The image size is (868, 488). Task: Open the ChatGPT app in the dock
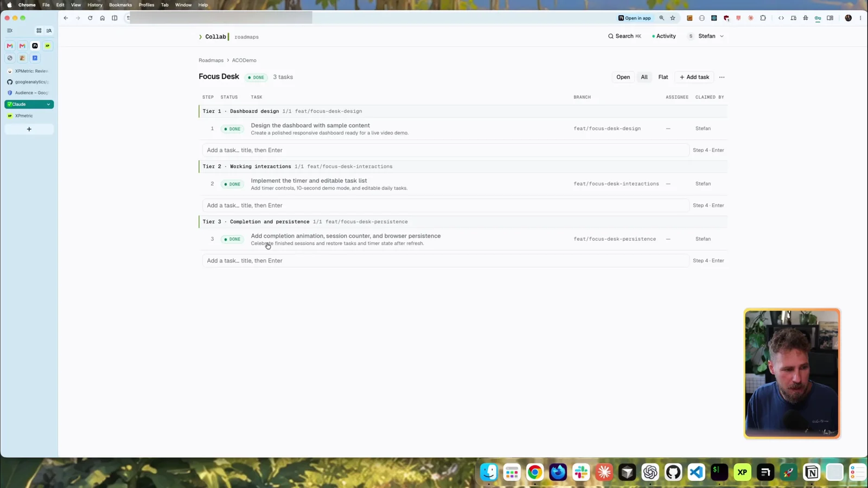[x=650, y=472]
